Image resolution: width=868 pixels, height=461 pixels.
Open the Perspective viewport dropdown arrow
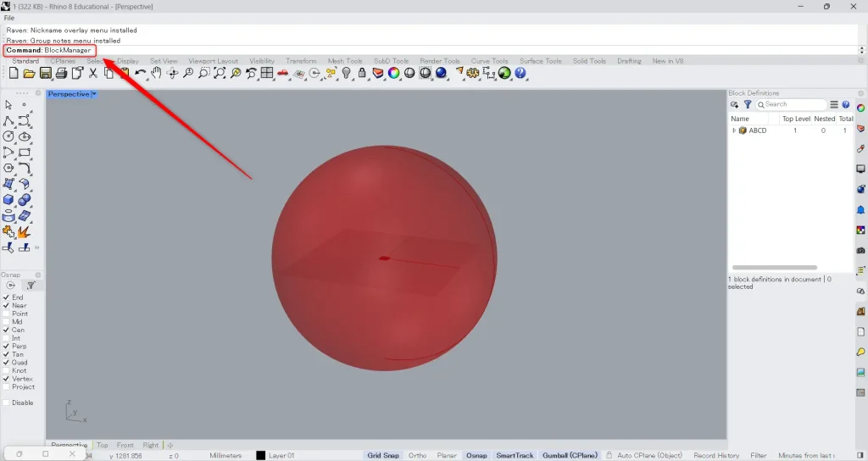click(94, 94)
